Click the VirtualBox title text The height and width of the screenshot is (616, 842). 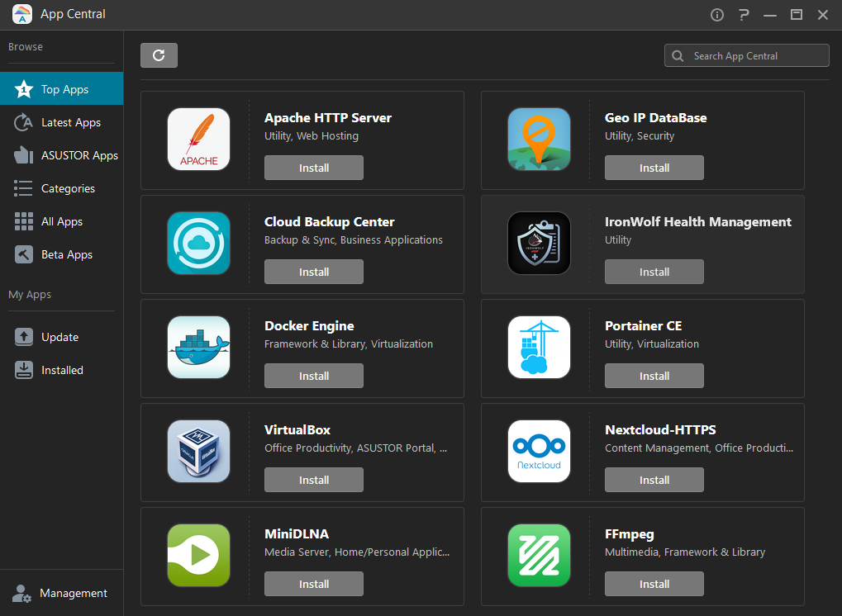pyautogui.click(x=297, y=430)
